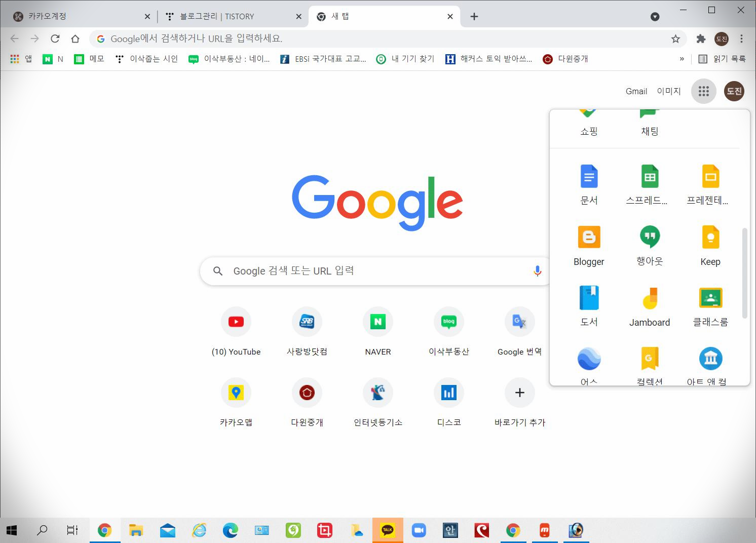Open Zoom from taskbar
756x543 pixels.
tap(419, 530)
